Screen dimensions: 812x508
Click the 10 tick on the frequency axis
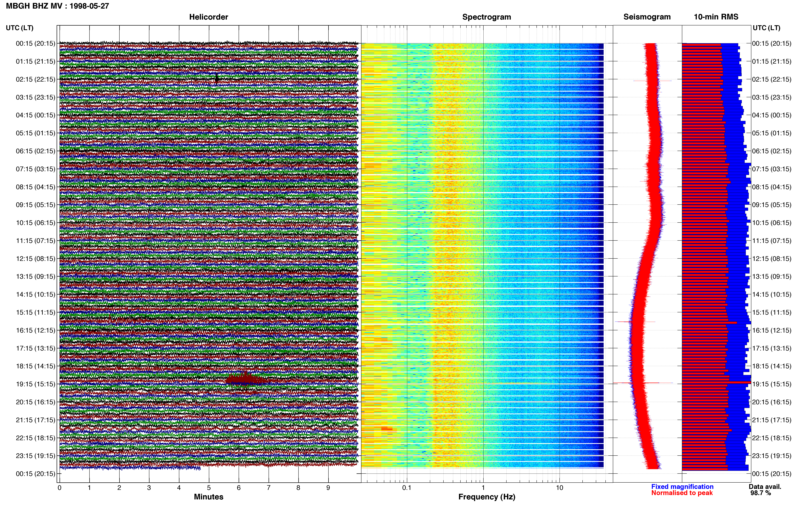pos(559,488)
